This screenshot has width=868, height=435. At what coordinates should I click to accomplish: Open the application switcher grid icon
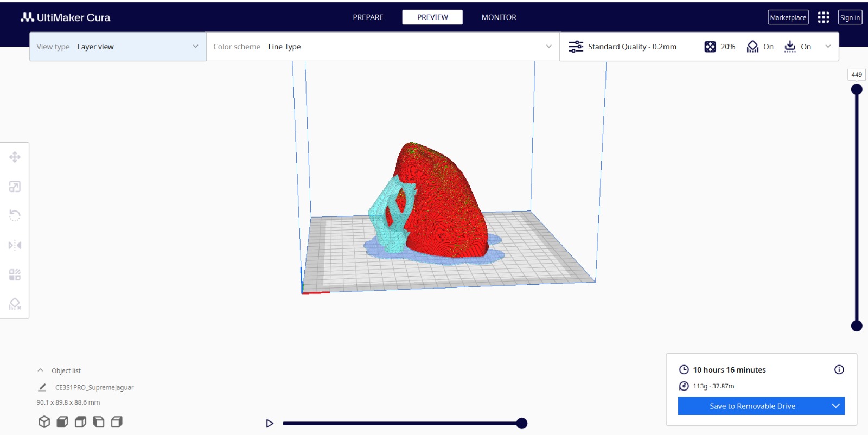pyautogui.click(x=824, y=17)
